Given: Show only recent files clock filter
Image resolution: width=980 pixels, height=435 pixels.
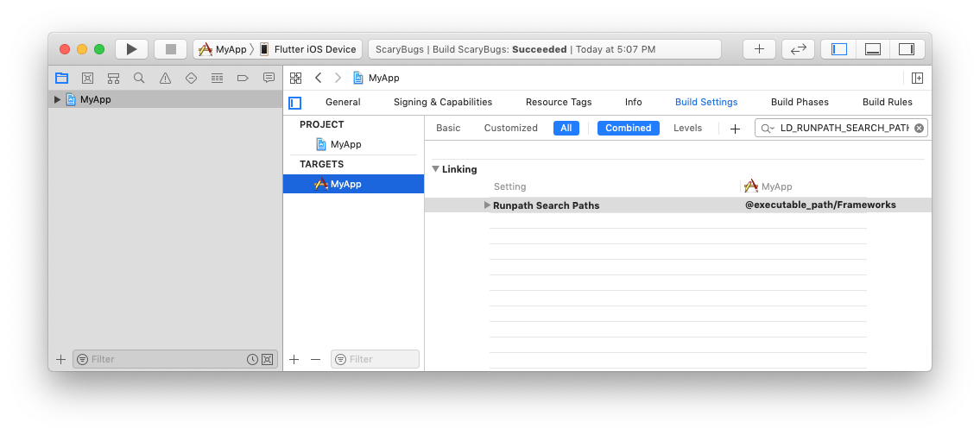Looking at the screenshot, I should pos(252,359).
